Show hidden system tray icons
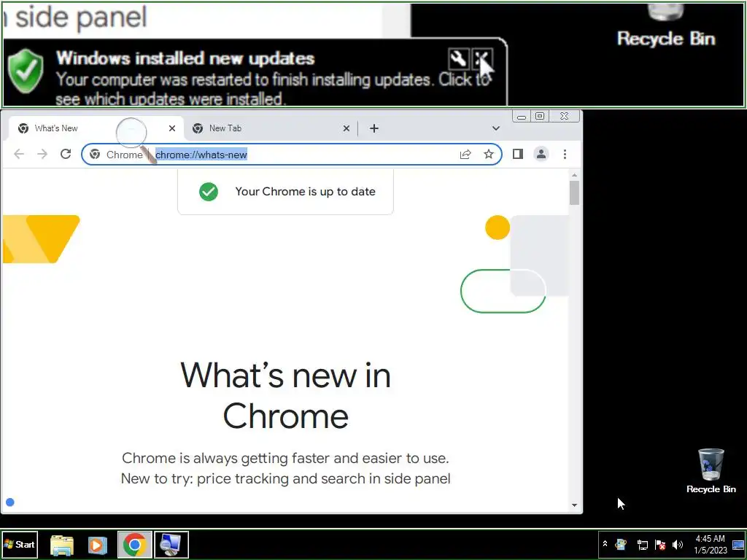The height and width of the screenshot is (560, 747). 605,544
